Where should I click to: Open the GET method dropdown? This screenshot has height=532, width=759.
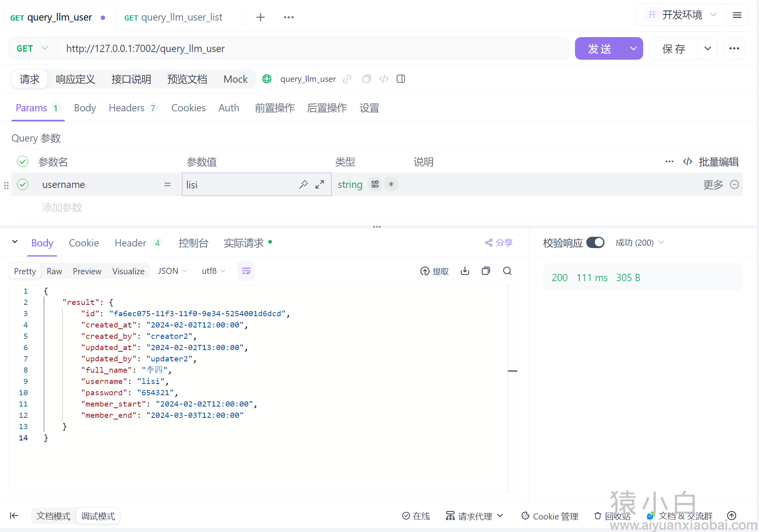click(33, 48)
